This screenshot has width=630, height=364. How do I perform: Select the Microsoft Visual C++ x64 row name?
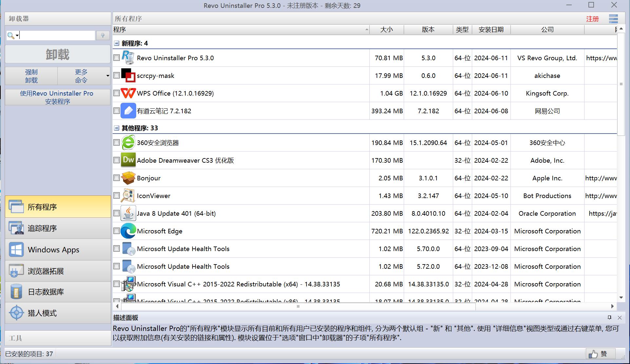point(238,284)
